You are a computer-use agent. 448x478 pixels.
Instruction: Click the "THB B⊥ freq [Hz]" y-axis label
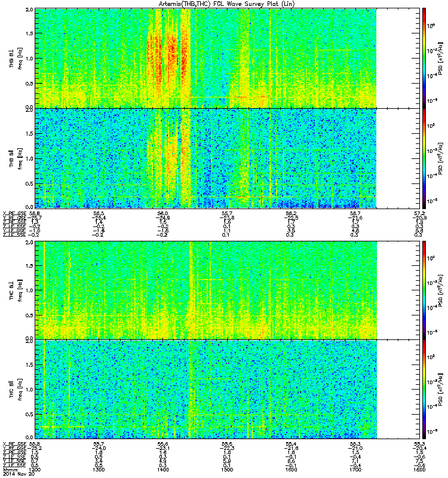click(16, 59)
